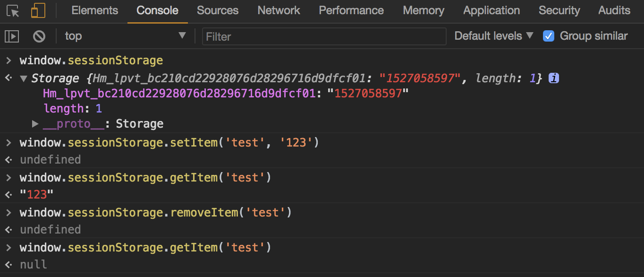644x277 pixels.
Task: Go to the Performance tab
Action: tap(351, 10)
